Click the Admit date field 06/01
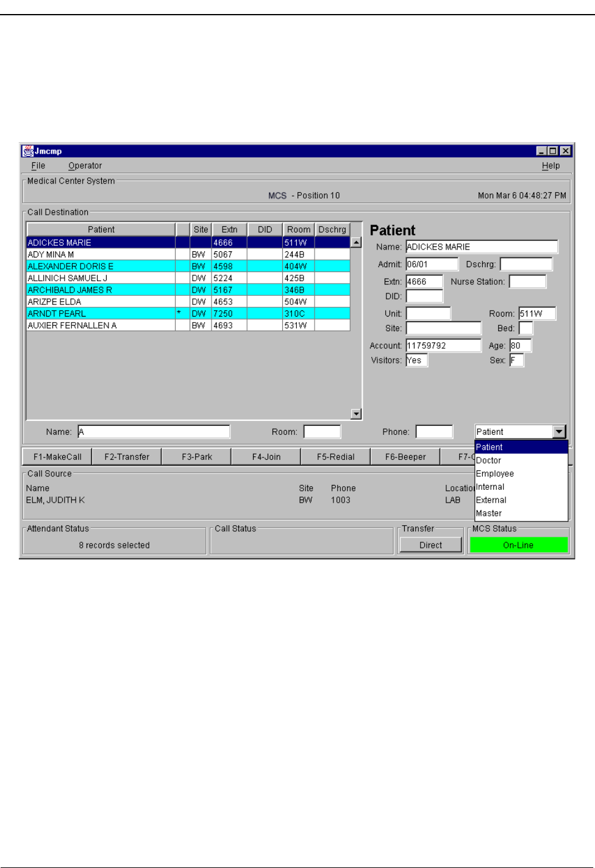This screenshot has width=595, height=868. tap(432, 264)
